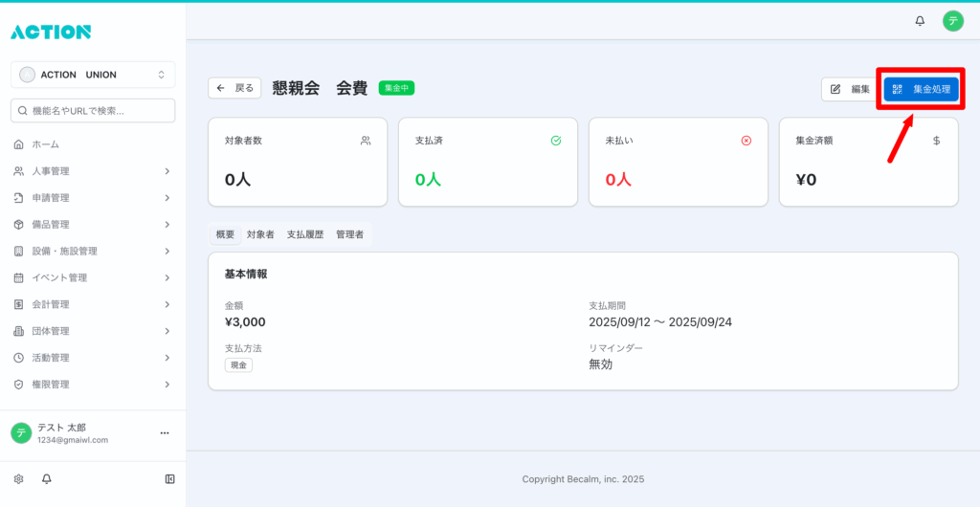The height and width of the screenshot is (507, 980).
Task: Go back with the 戻る button
Action: tap(234, 88)
